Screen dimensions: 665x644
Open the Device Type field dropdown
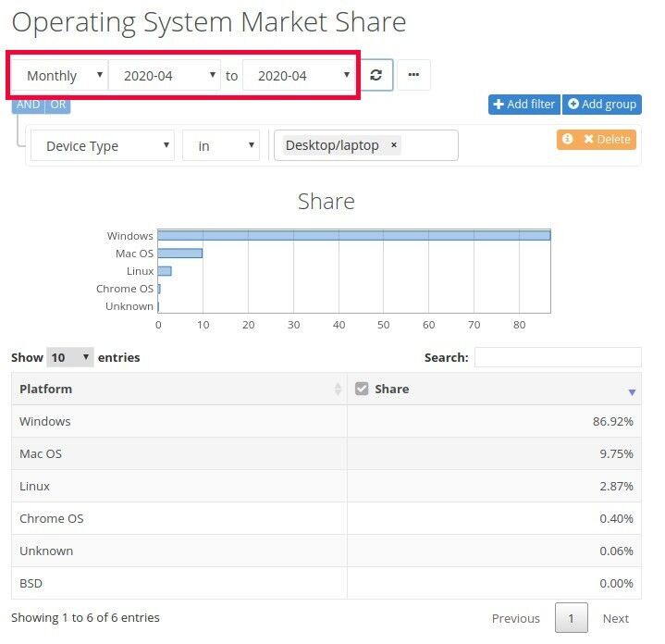click(x=103, y=146)
